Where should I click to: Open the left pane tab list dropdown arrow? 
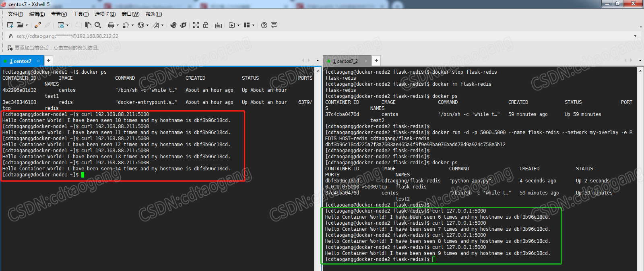(x=318, y=61)
